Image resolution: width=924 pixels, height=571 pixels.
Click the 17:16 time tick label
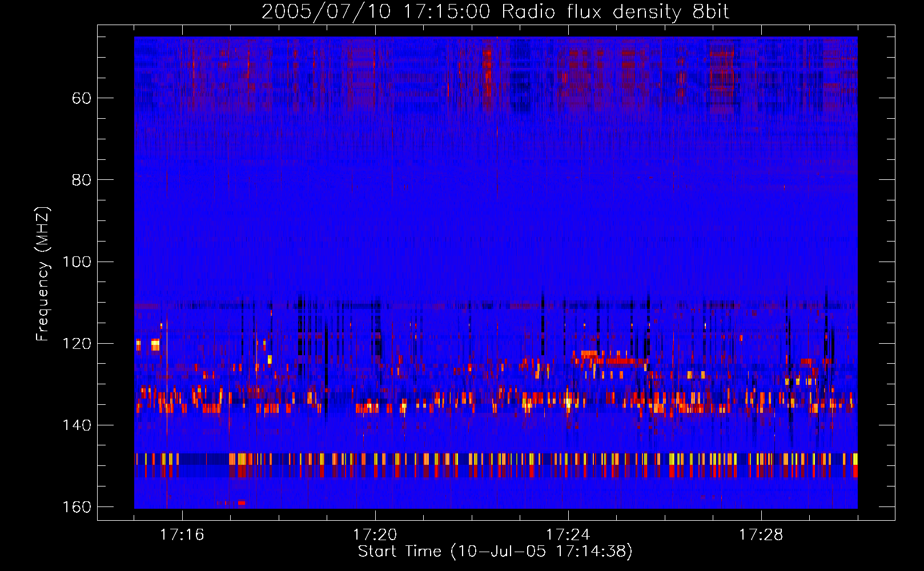182,535
